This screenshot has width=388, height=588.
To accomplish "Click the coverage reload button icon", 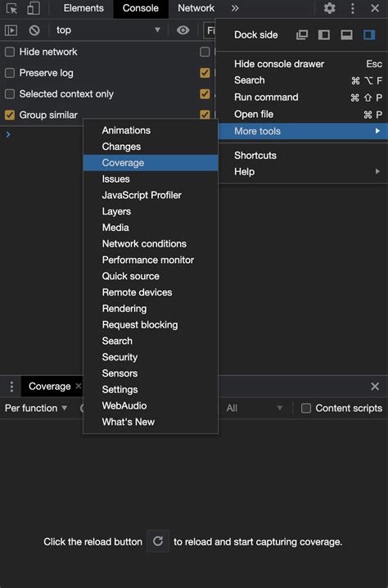I will [x=158, y=541].
